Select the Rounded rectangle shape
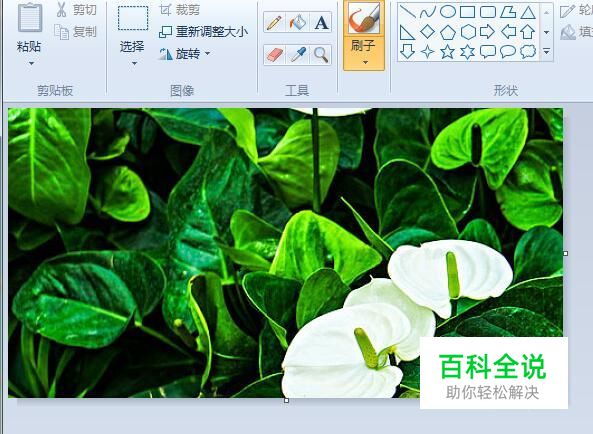 point(488,12)
